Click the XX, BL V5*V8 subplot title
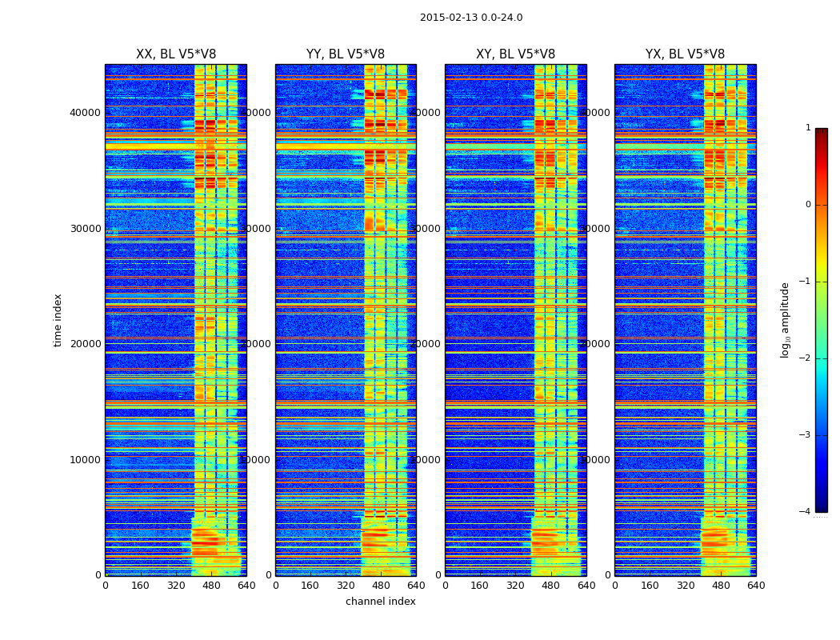This screenshot has width=840, height=640. click(176, 54)
